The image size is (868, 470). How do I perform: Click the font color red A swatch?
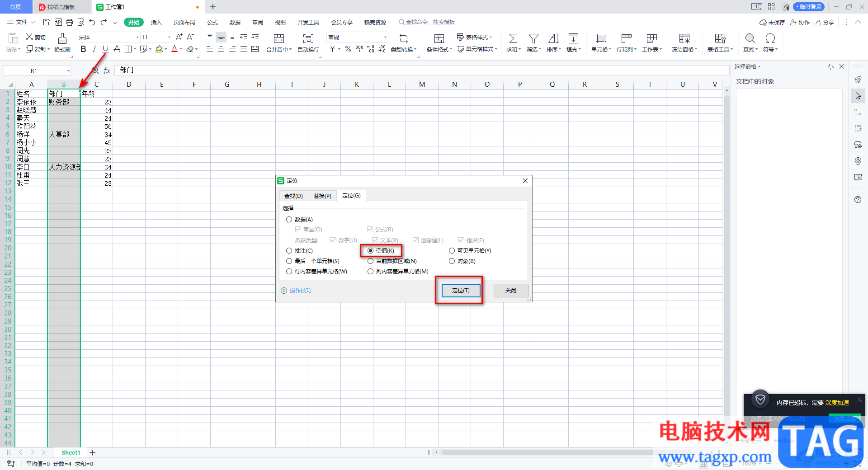pyautogui.click(x=175, y=49)
